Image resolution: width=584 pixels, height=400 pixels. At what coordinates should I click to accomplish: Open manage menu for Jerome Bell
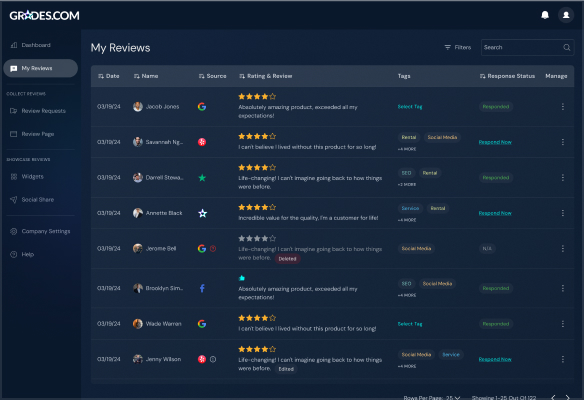pyautogui.click(x=562, y=248)
